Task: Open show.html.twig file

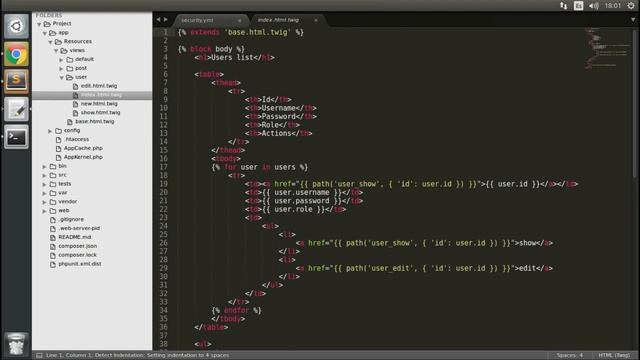Action: pyautogui.click(x=100, y=113)
